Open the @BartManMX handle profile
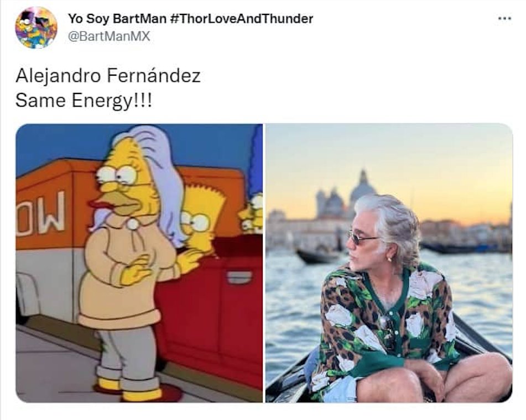The height and width of the screenshot is (420, 526). point(109,36)
